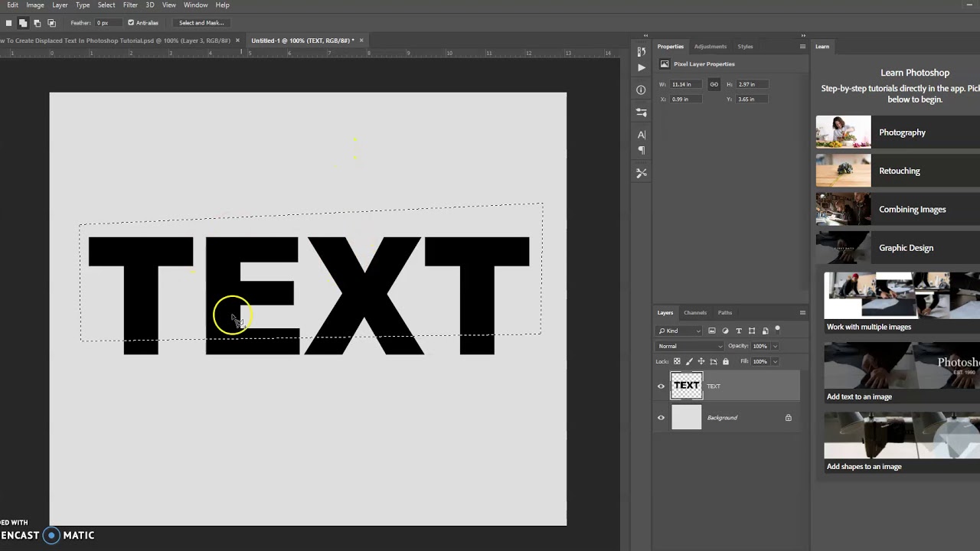Open the Photography tutorial
This screenshot has height=551, width=980.
tap(902, 132)
